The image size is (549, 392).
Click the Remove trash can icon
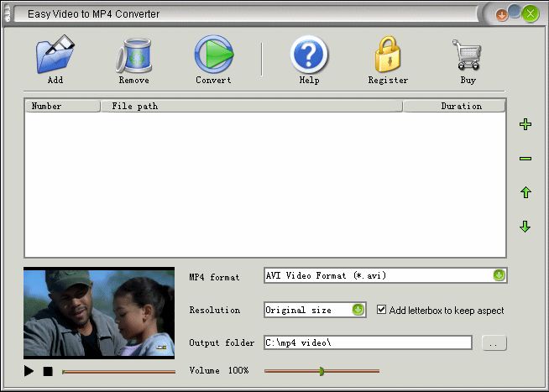tap(134, 55)
